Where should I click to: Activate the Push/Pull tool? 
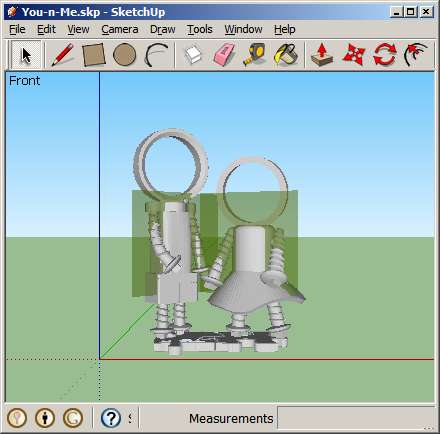point(322,55)
